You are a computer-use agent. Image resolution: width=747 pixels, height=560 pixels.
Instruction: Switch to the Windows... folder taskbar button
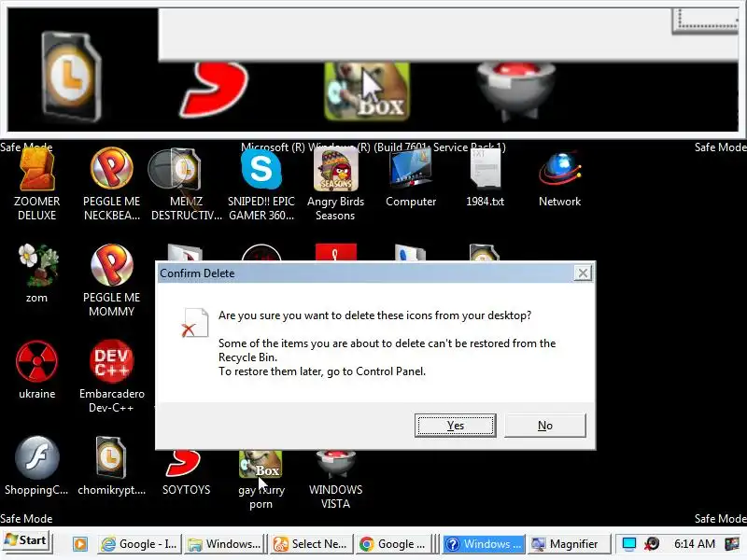(x=224, y=544)
